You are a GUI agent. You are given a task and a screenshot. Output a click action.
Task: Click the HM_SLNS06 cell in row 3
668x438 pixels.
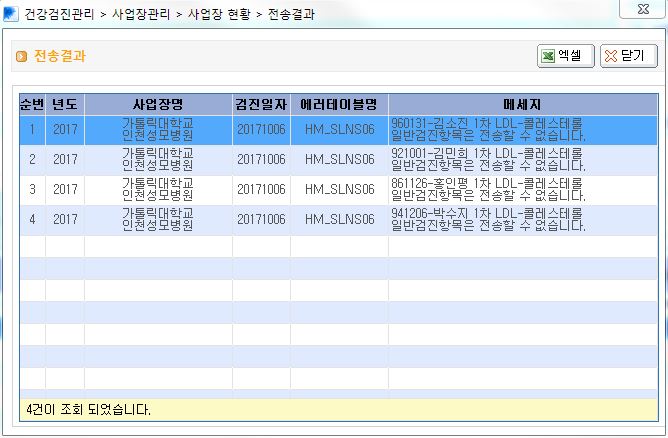click(x=339, y=190)
